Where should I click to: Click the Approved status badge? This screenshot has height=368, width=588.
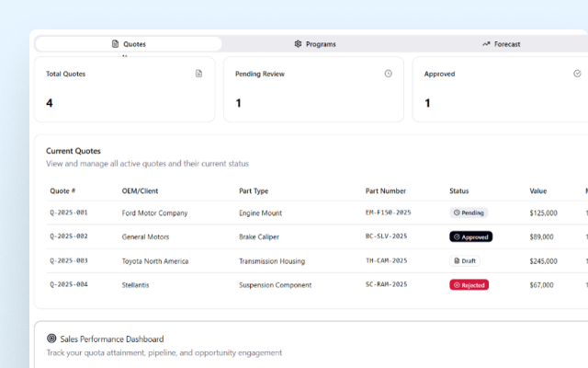point(471,237)
